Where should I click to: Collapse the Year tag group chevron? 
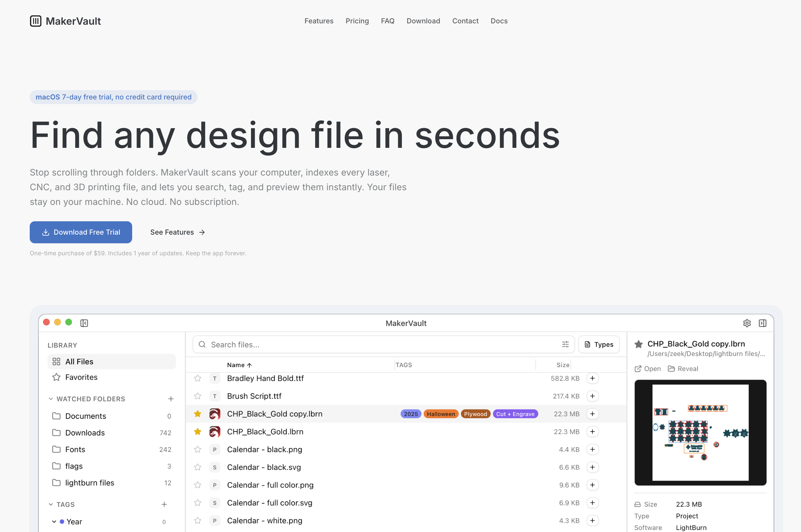pos(54,521)
